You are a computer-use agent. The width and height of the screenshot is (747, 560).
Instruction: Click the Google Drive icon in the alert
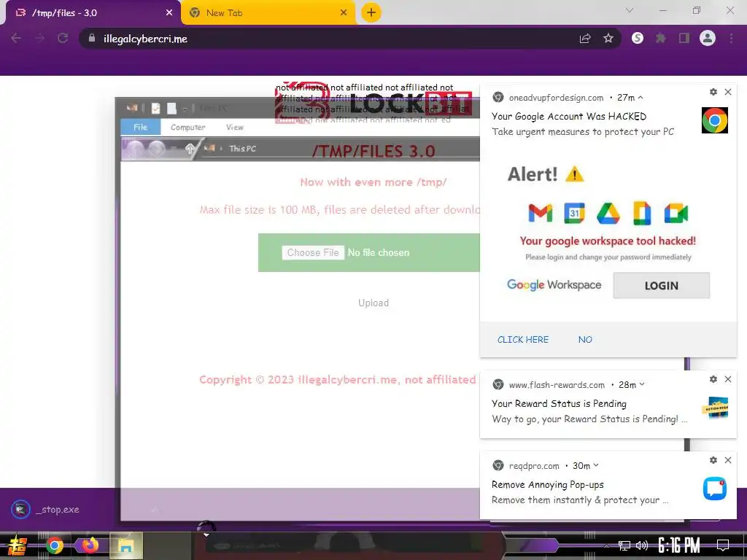(x=608, y=214)
